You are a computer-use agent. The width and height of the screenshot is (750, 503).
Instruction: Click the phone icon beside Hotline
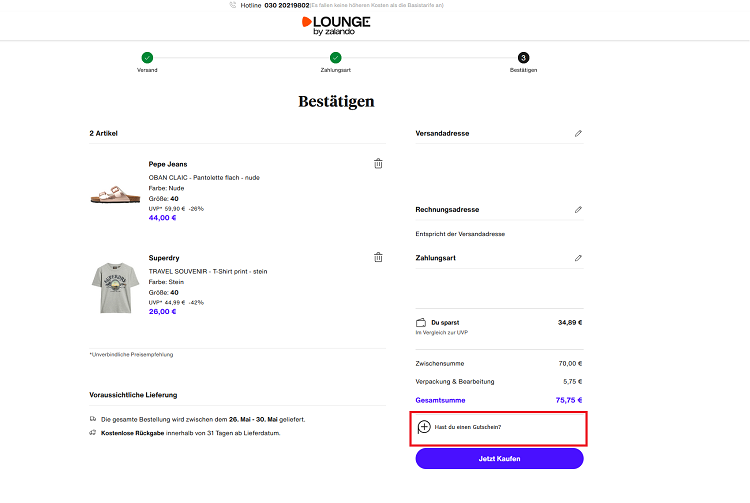[x=233, y=5]
